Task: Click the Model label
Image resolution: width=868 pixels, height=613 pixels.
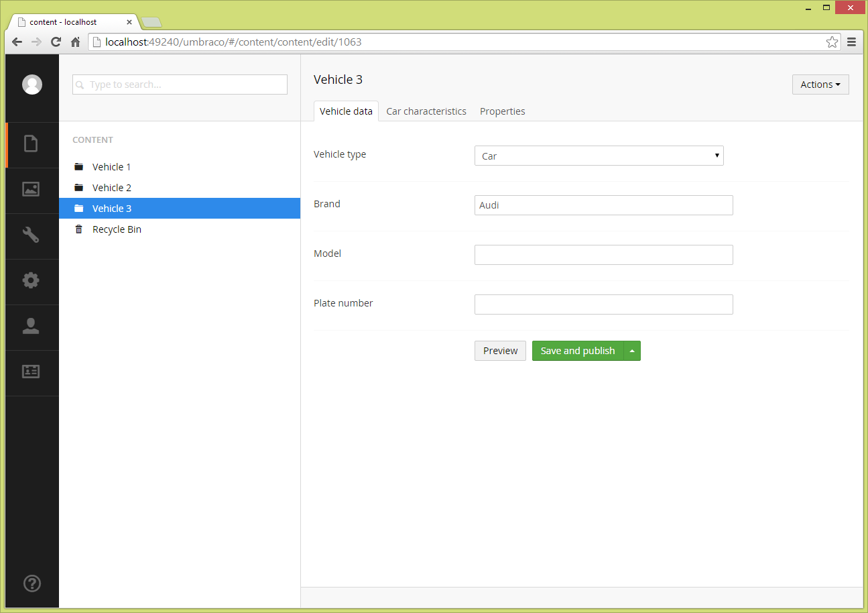Action: pyautogui.click(x=327, y=254)
